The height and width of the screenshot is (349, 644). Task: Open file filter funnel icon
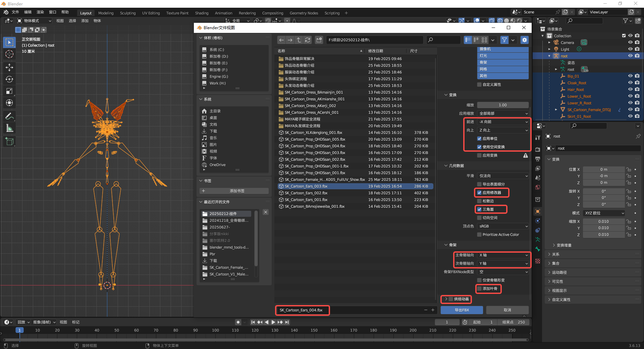(504, 40)
